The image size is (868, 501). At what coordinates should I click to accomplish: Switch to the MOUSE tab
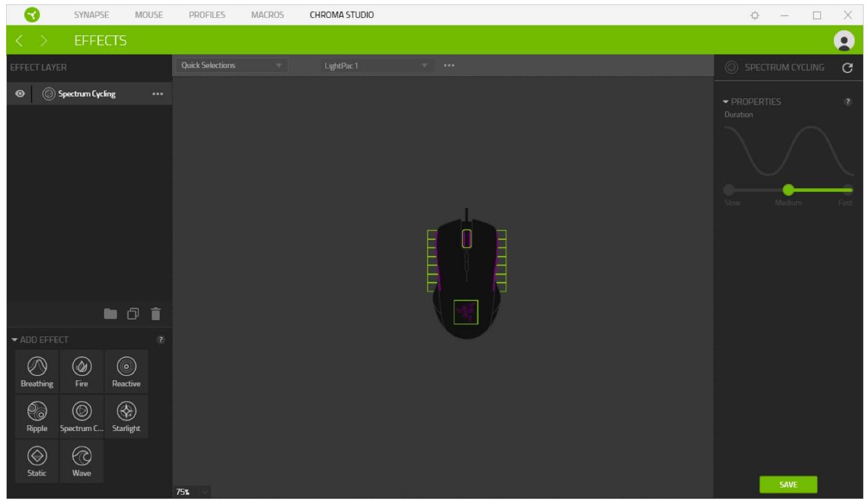tap(148, 15)
